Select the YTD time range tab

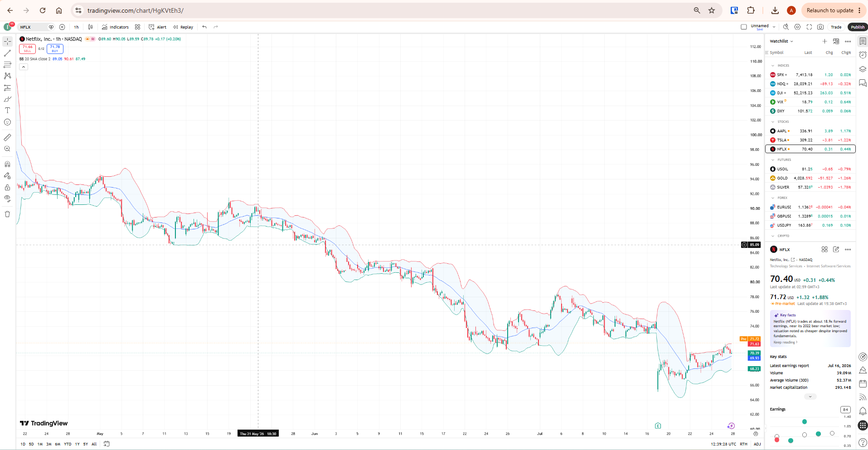(x=68, y=444)
